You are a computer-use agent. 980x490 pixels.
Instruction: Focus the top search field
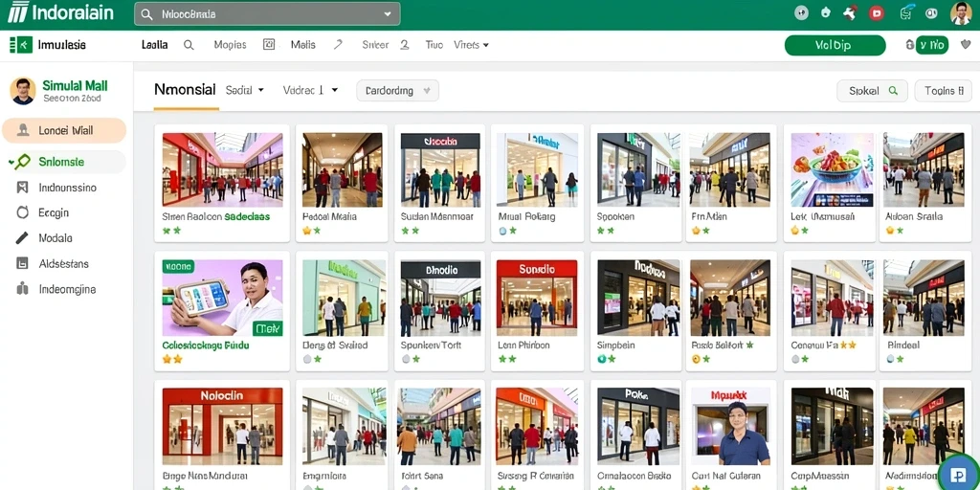point(268,13)
